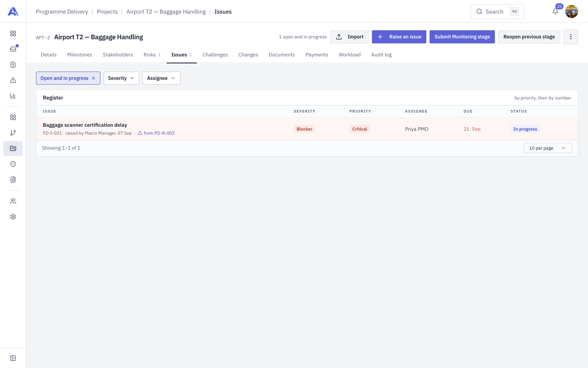Click the git branch icon in sidebar
The image size is (588, 368).
tap(13, 133)
